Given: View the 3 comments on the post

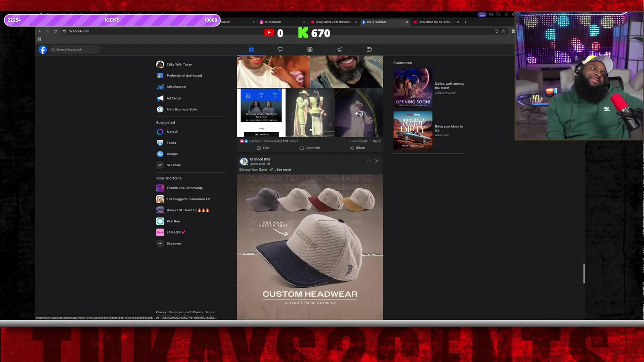Looking at the screenshot, I should pos(358,141).
